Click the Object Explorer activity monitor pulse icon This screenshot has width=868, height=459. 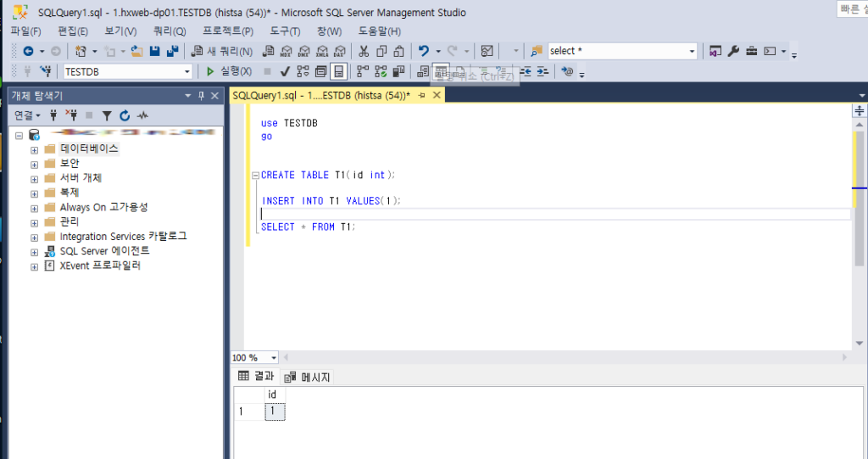pos(142,115)
